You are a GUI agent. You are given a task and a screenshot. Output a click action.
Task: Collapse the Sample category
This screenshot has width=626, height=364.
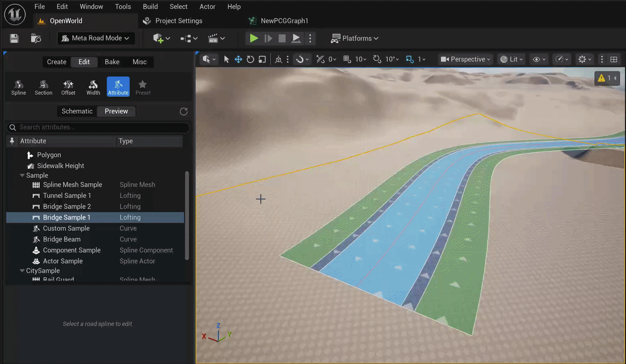(22, 175)
